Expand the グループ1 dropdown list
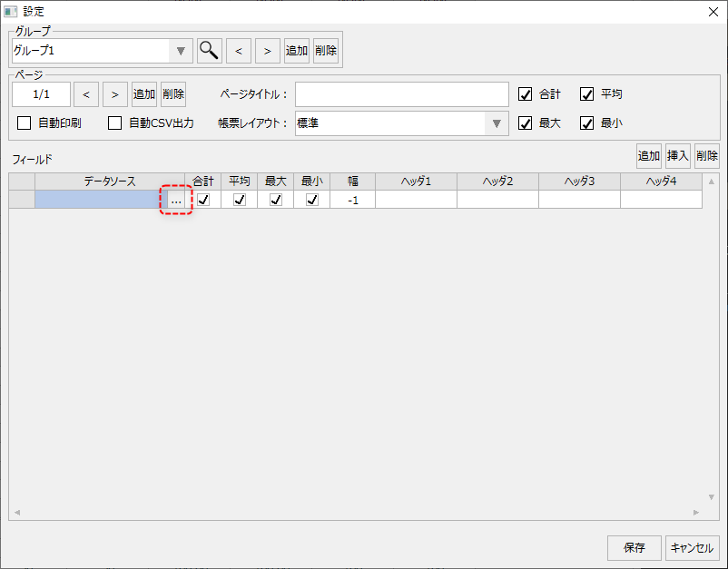728x569 pixels. pos(180,51)
